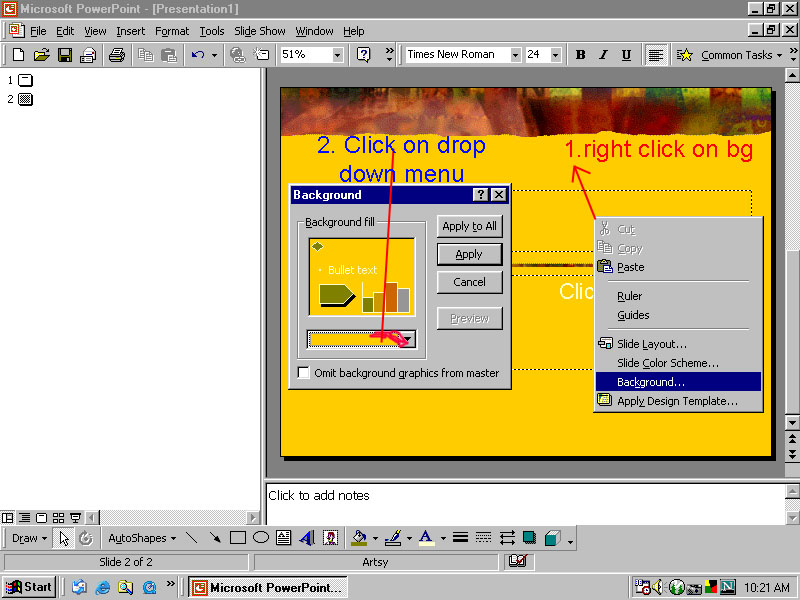
Task: Open the Times New Roman font dropdown
Action: pos(516,55)
